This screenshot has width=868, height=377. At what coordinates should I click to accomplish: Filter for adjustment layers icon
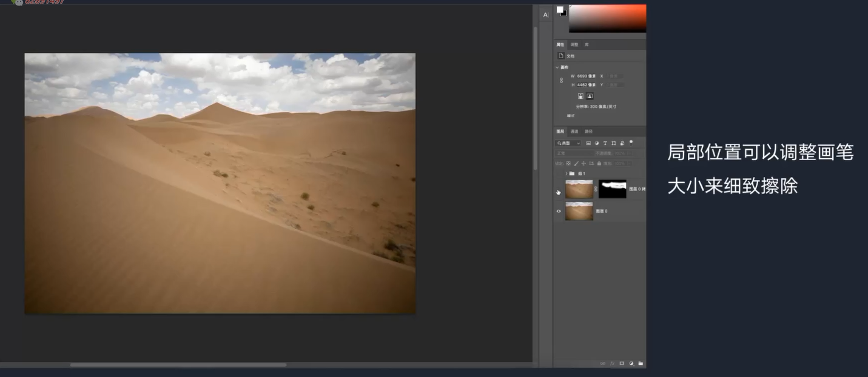pos(596,143)
